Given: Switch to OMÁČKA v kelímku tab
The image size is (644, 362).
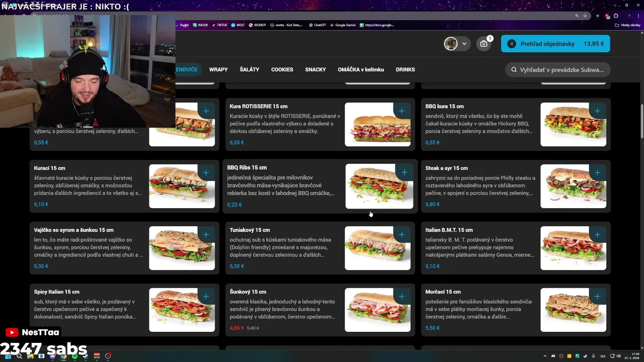Looking at the screenshot, I should (x=361, y=69).
